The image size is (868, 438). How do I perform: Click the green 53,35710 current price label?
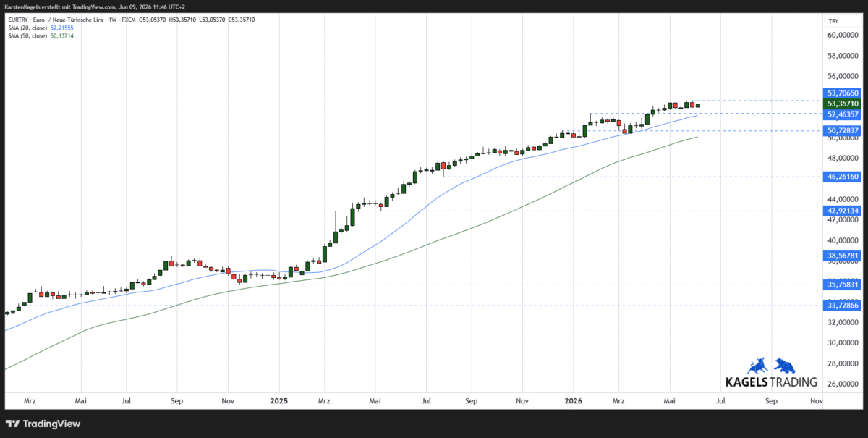coord(843,104)
